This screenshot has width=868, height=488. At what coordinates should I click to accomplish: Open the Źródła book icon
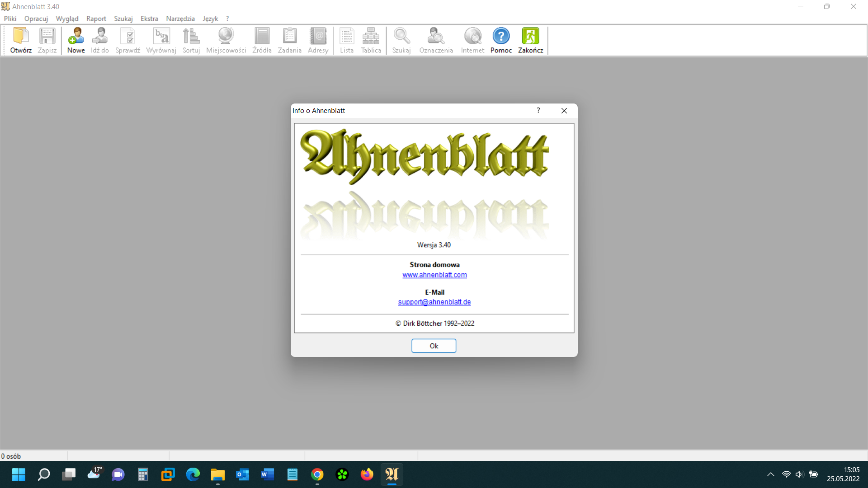click(x=262, y=36)
